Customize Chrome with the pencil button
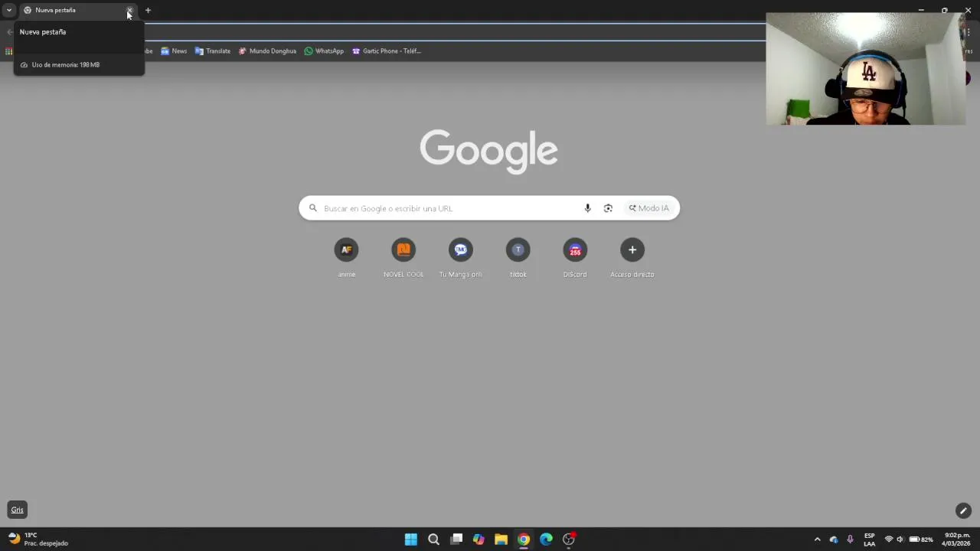Viewport: 980px width, 551px height. (963, 510)
